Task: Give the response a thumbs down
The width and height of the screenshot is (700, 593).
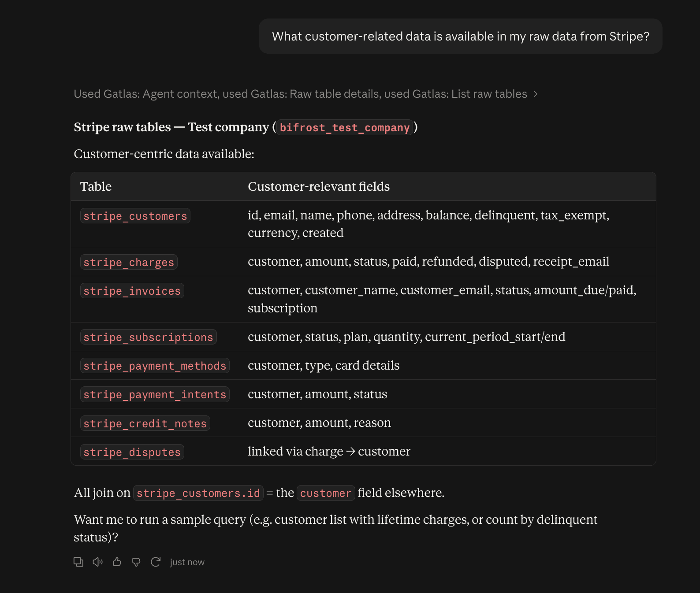Action: point(136,562)
